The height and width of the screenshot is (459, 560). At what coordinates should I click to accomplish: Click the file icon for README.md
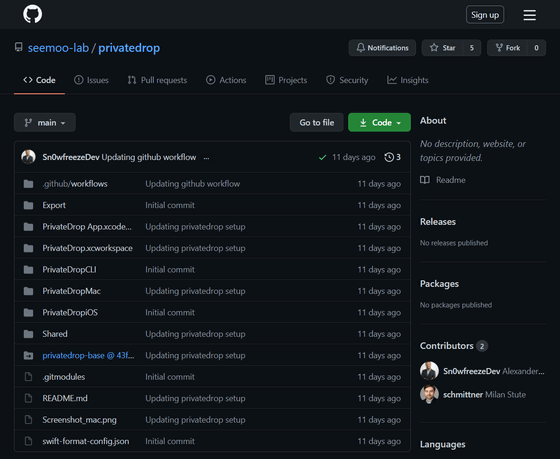coord(28,398)
